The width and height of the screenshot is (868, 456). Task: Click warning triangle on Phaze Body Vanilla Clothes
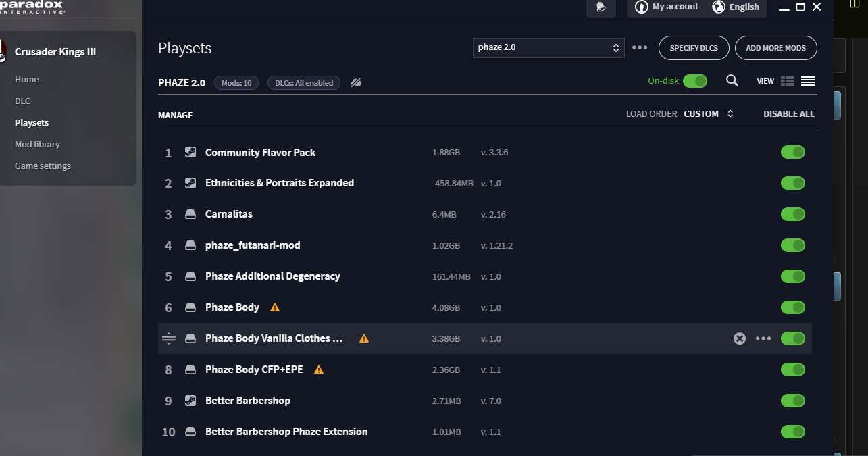point(364,338)
